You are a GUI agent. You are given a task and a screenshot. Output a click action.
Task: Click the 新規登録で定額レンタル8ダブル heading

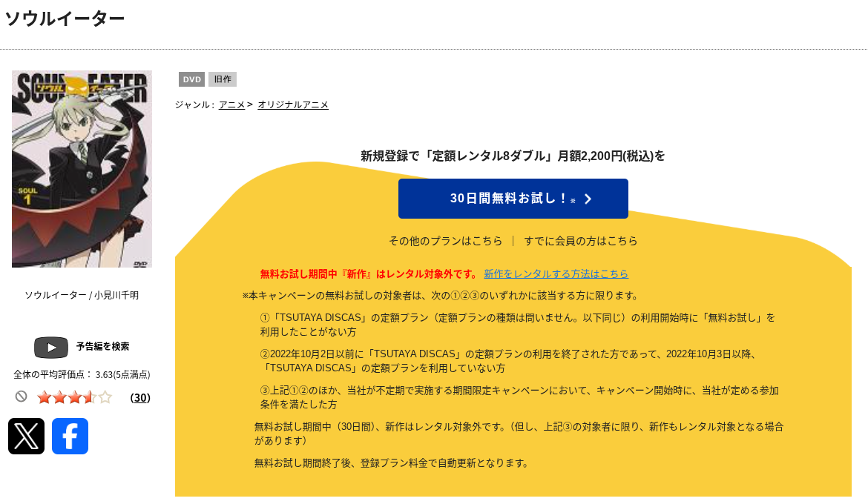coord(513,156)
